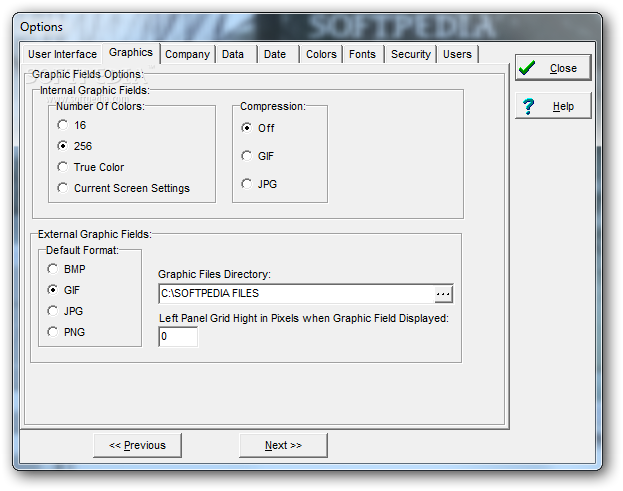Screen dimensions: 623x491
Task: Click the blue question mark Help icon
Action: [528, 106]
